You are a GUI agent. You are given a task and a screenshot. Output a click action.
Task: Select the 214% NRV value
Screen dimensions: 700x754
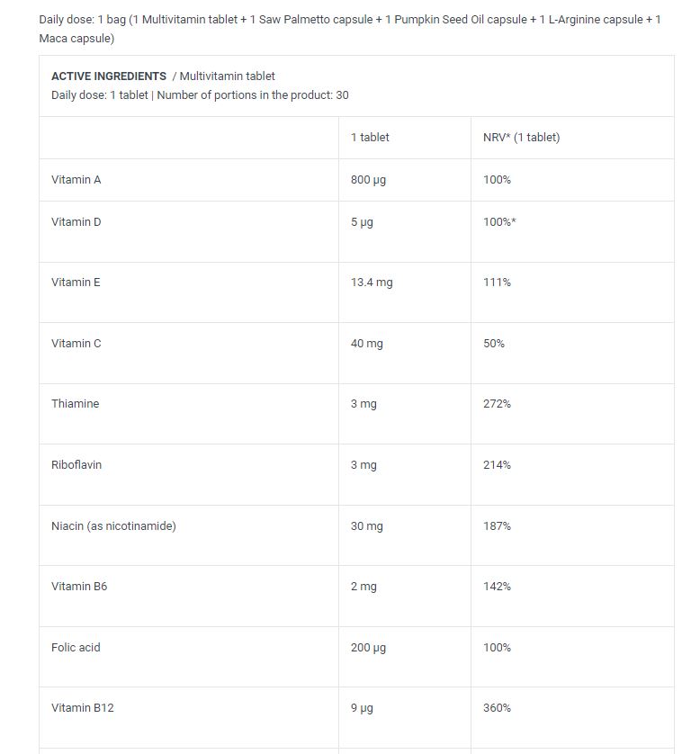[497, 465]
